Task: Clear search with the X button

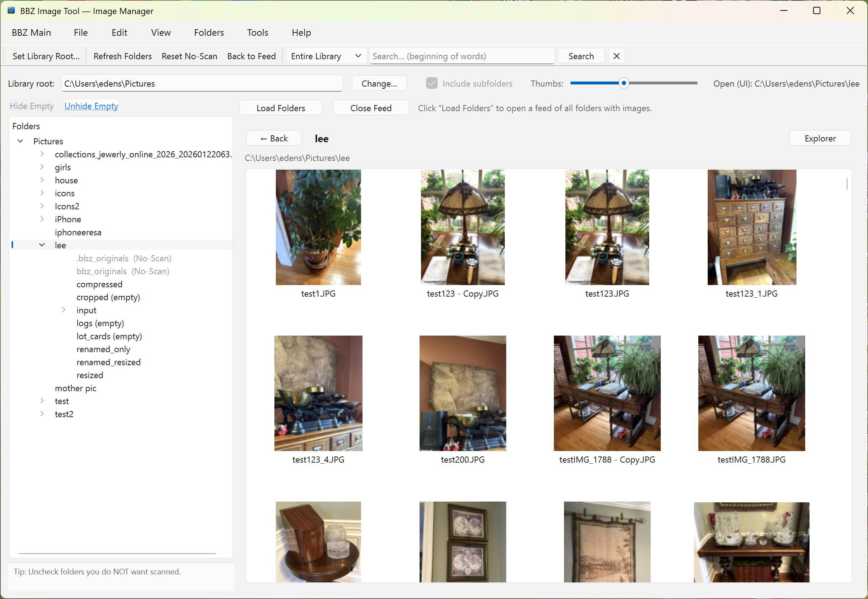Action: tap(616, 56)
